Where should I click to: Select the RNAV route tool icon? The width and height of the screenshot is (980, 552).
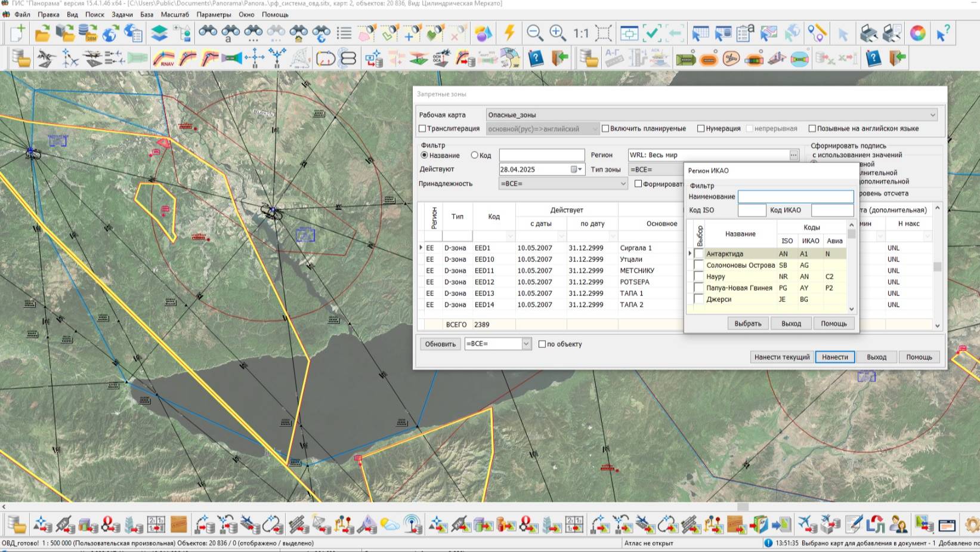[163, 58]
